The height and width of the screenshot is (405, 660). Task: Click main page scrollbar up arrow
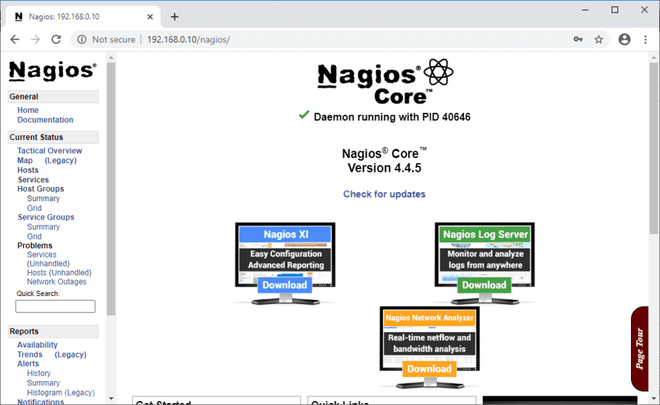pos(653,57)
